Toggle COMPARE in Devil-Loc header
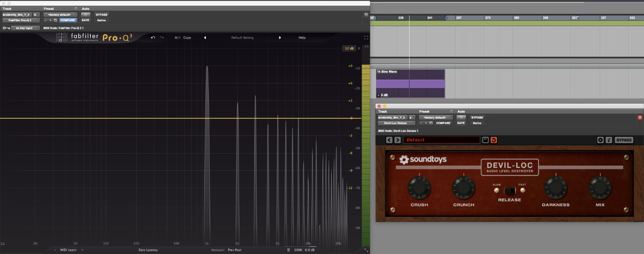 [443, 123]
